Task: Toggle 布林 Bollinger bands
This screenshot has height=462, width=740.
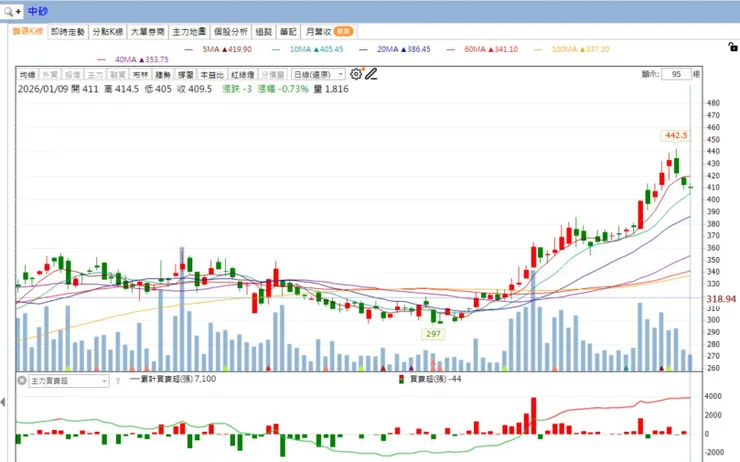Action: tap(141, 75)
